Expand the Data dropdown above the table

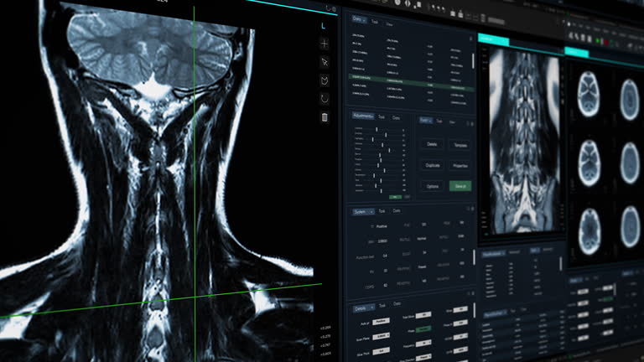[x=361, y=18]
